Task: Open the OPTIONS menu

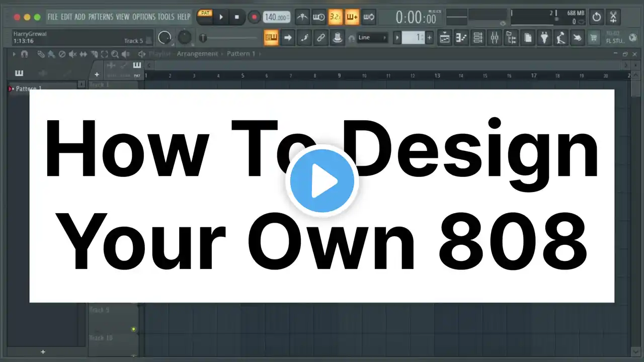Action: (x=143, y=17)
